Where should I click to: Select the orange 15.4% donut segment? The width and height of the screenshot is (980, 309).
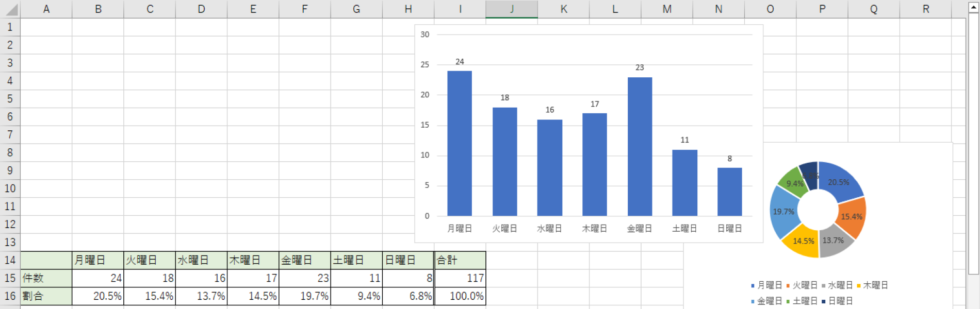[x=852, y=216]
